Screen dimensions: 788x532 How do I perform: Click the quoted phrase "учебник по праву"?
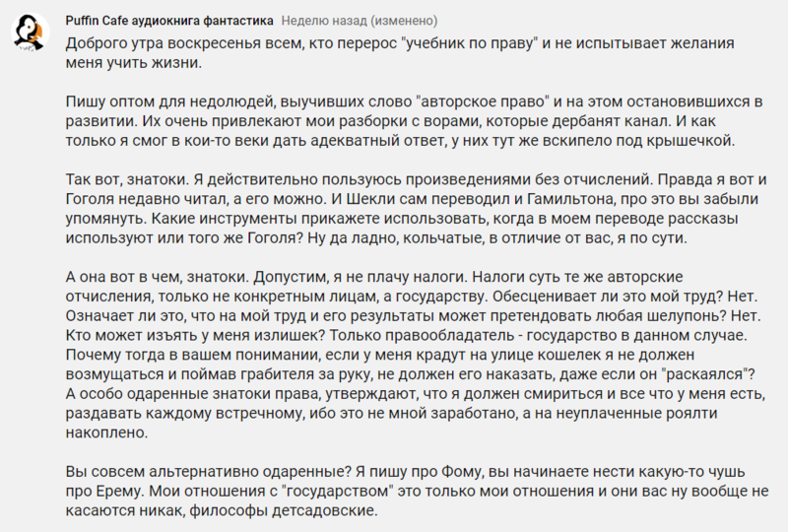point(470,43)
